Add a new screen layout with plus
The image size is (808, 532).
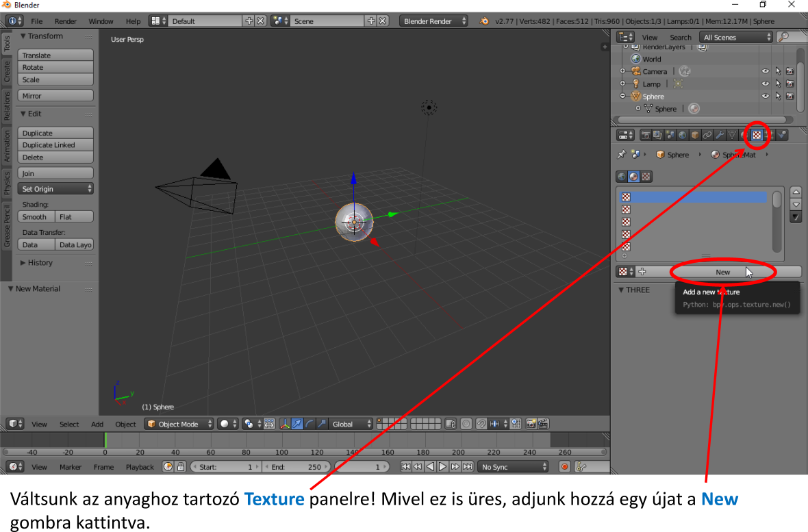tap(249, 21)
